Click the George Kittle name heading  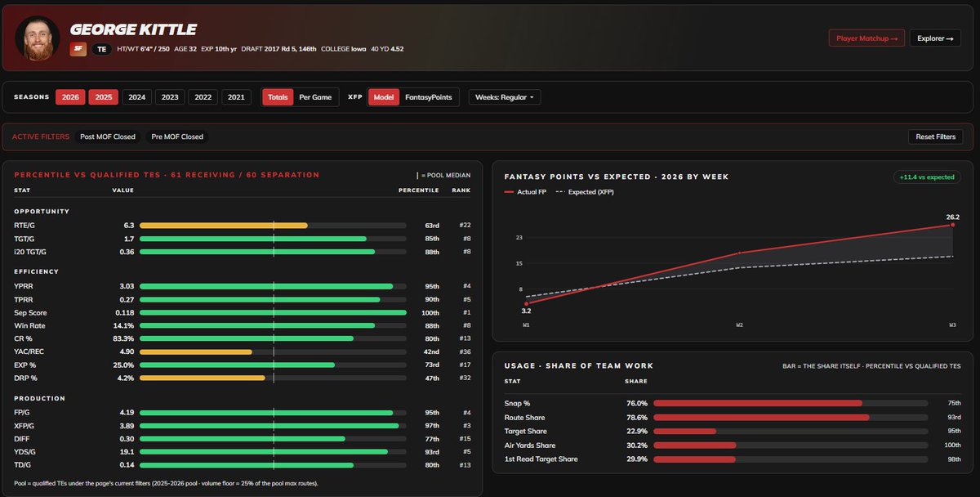133,29
